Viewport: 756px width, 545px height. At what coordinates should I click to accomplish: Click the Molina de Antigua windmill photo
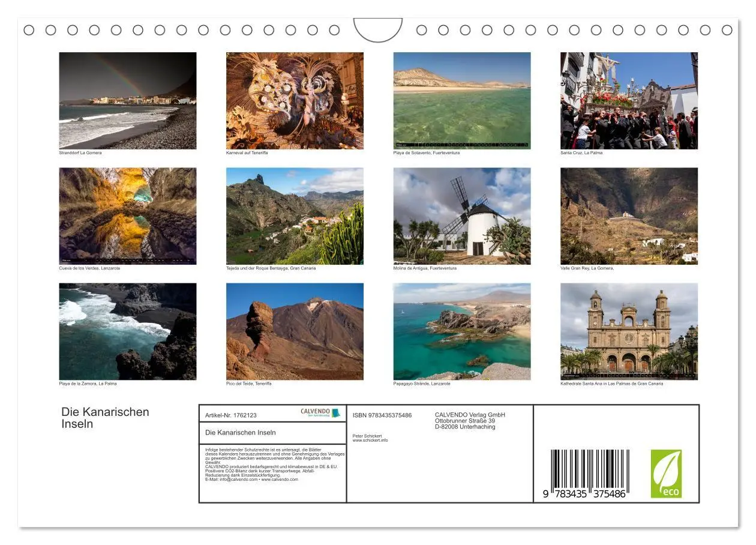pyautogui.click(x=462, y=216)
